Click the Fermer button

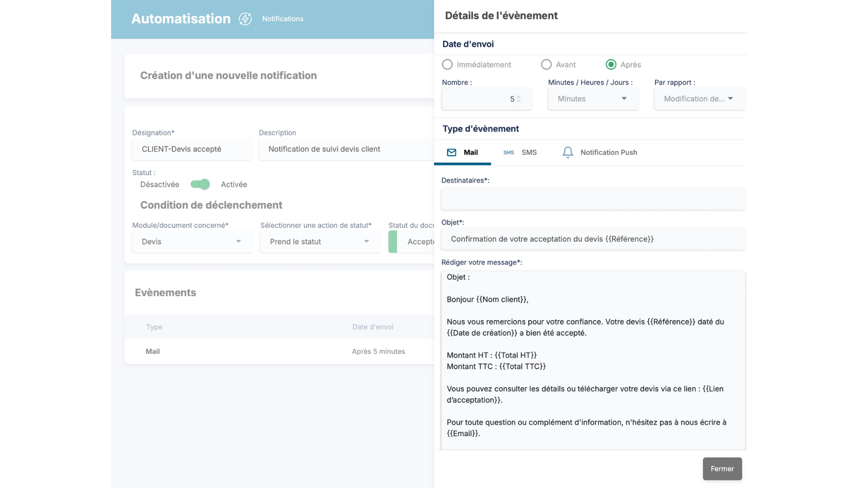coord(722,469)
